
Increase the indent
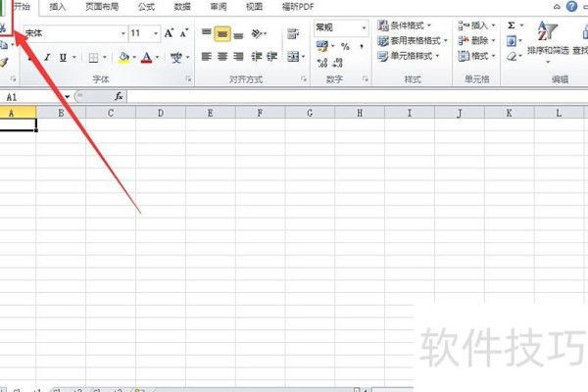coord(271,57)
